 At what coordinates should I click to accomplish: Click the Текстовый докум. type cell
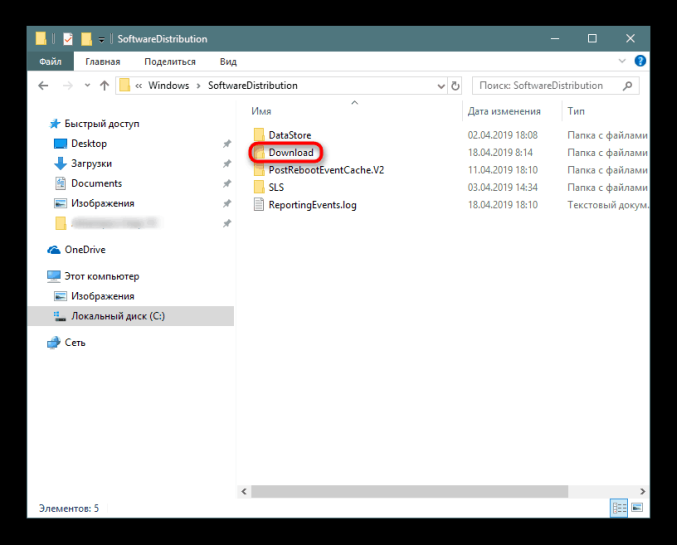608,205
